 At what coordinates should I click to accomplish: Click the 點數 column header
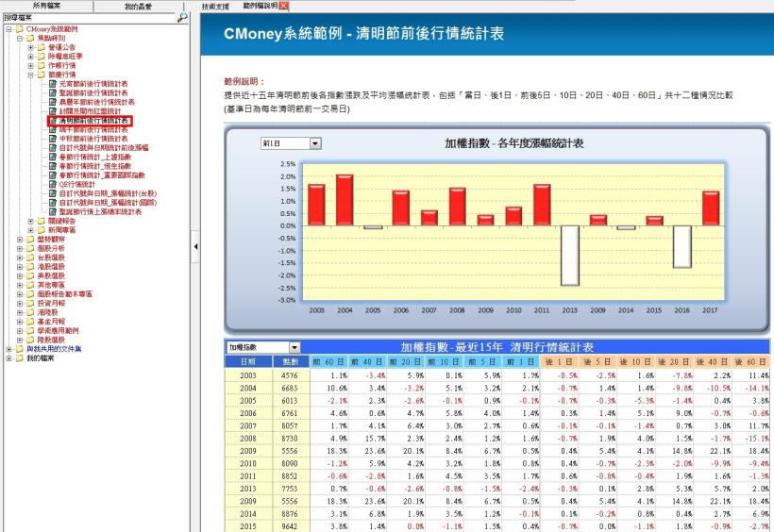pyautogui.click(x=291, y=361)
